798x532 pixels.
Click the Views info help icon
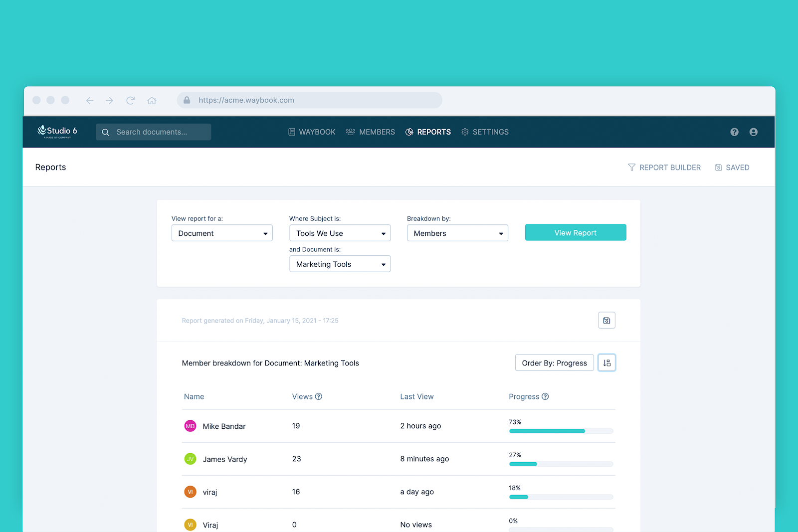pyautogui.click(x=319, y=397)
